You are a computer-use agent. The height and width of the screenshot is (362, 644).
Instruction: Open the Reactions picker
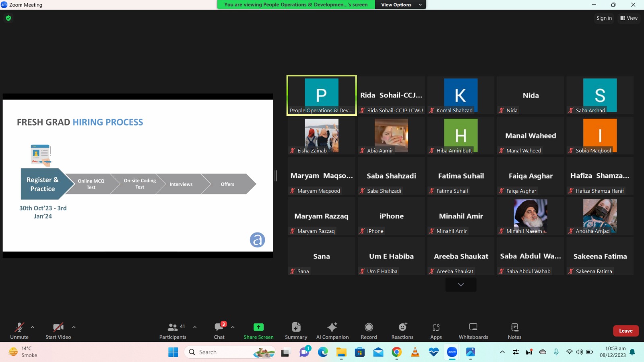pos(402,331)
